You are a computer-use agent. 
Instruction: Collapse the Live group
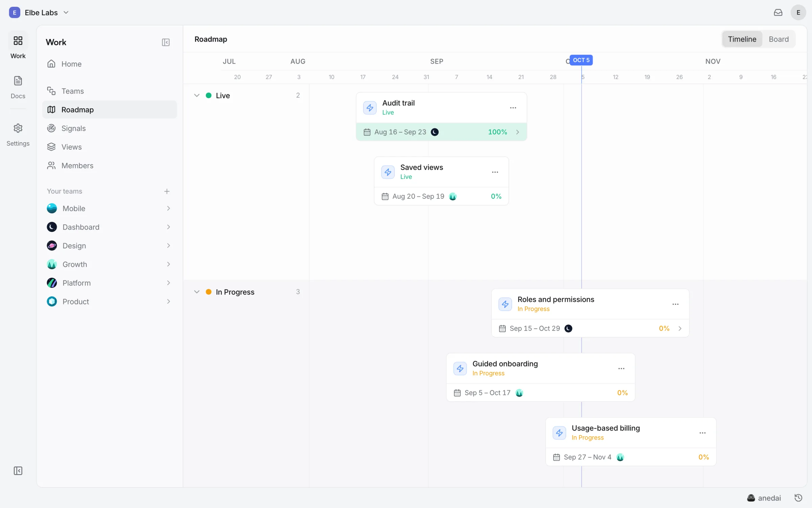coord(197,96)
